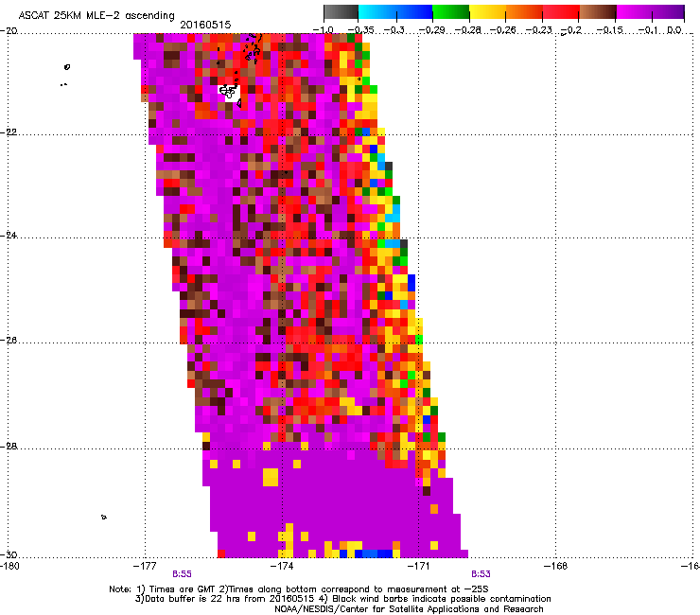Click the purple swath time label "8:55"
This screenshot has width=700, height=615.
(x=182, y=574)
